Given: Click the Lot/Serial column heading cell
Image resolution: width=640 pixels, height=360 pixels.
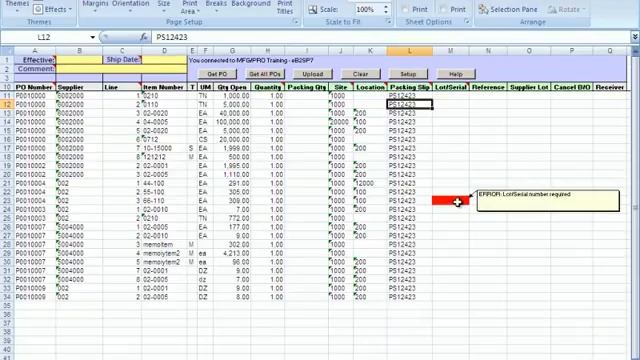Looking at the screenshot, I should point(451,87).
